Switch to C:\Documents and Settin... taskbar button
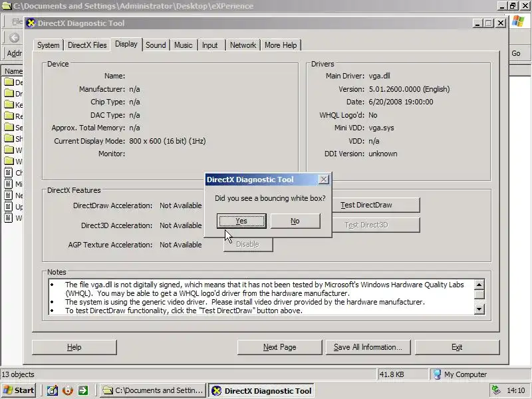Image resolution: width=532 pixels, height=399 pixels. click(x=153, y=390)
